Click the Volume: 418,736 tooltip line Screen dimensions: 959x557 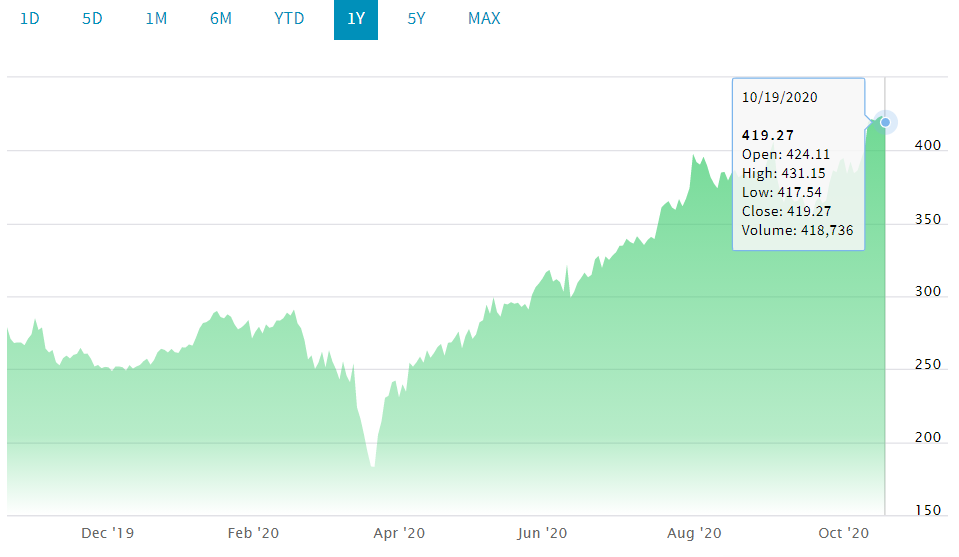tap(797, 231)
